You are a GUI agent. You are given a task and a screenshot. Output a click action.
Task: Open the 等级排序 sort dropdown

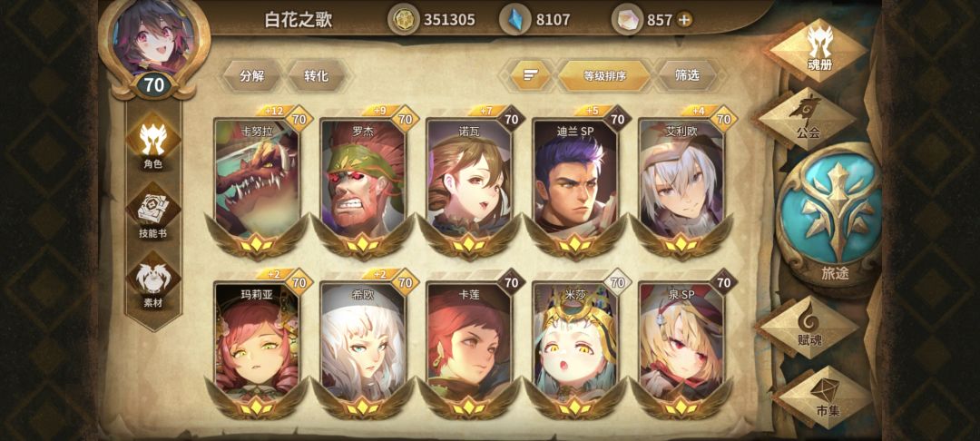[x=604, y=76]
